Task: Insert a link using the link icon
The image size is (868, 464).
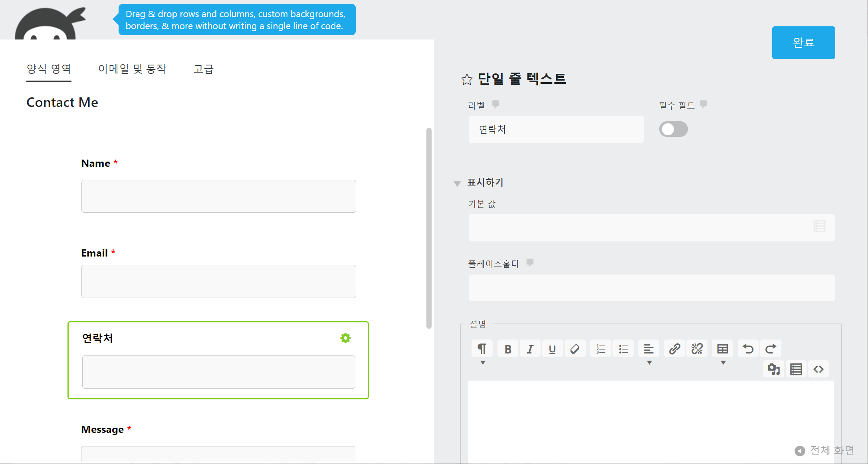Action: click(x=674, y=349)
